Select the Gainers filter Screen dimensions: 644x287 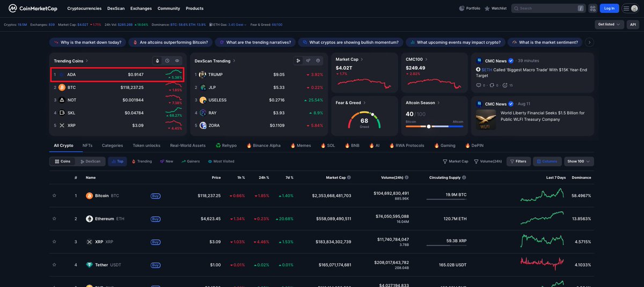(x=191, y=161)
